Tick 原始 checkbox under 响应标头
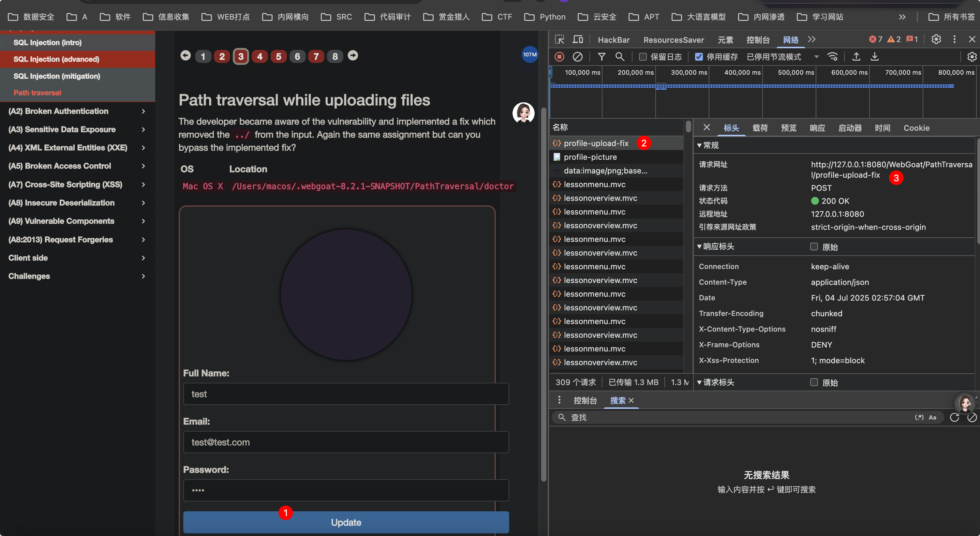The image size is (980, 536). point(814,246)
